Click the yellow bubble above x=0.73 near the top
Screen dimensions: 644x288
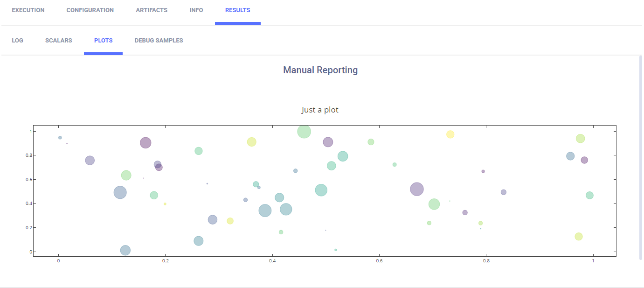[450, 134]
